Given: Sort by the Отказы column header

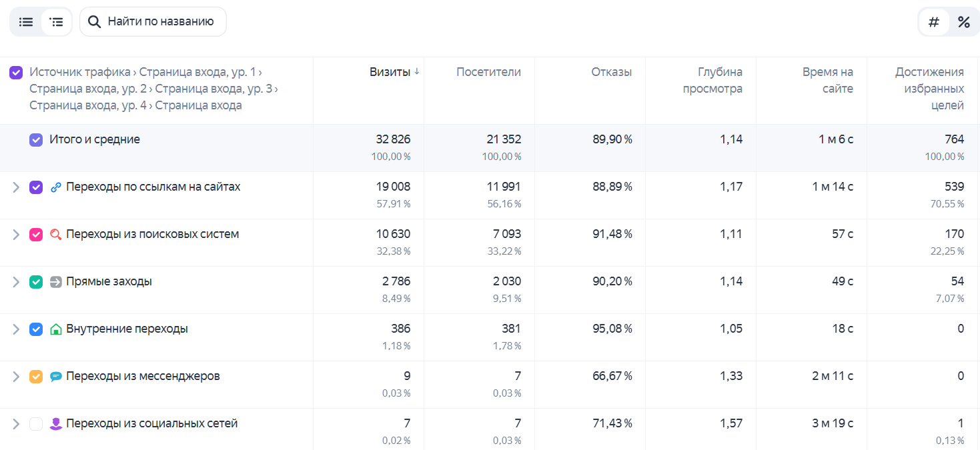Looking at the screenshot, I should [612, 72].
